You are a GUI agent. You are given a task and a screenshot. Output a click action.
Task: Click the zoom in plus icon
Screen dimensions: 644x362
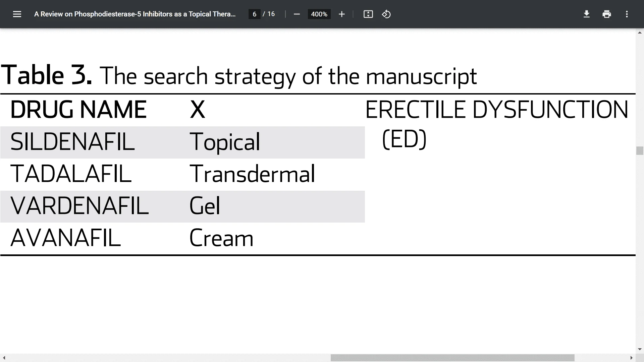(341, 14)
